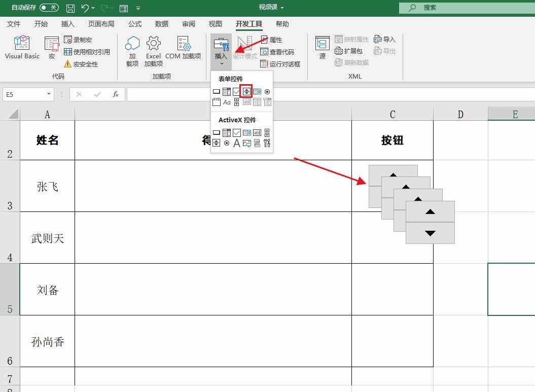The image size is (535, 392).
Task: Click 录制宏 to record macro
Action: (x=78, y=40)
